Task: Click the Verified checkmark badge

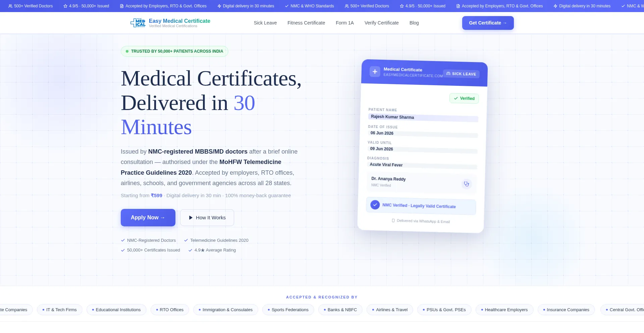Action: (464, 98)
